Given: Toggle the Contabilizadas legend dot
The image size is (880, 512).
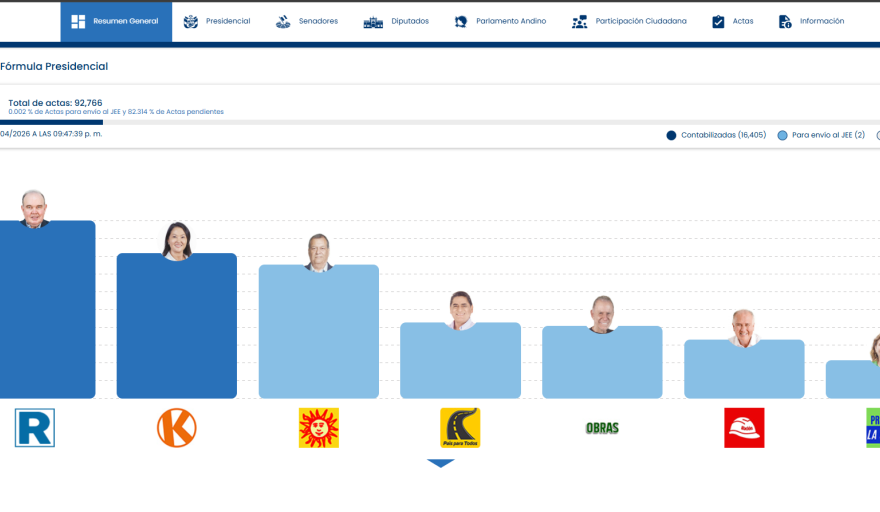Looking at the screenshot, I should pos(671,135).
